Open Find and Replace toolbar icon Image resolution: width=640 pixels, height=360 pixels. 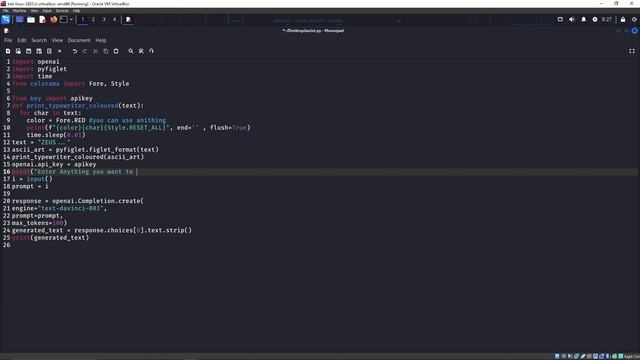pos(141,51)
